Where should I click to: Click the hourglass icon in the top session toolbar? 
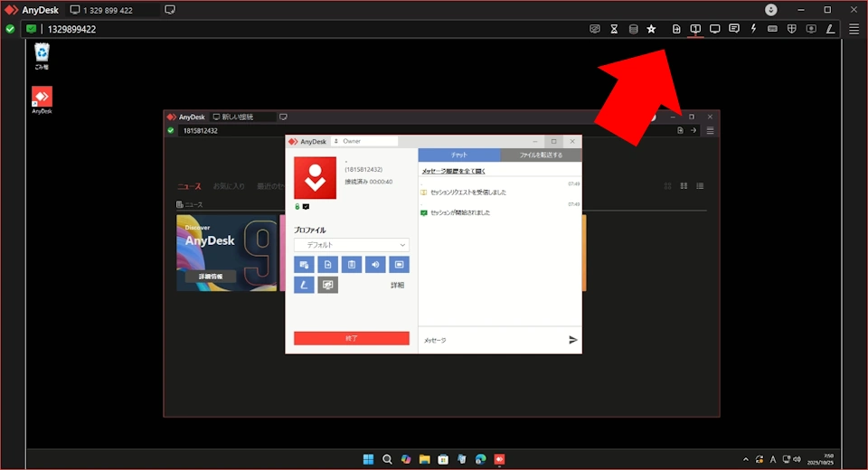pos(614,29)
